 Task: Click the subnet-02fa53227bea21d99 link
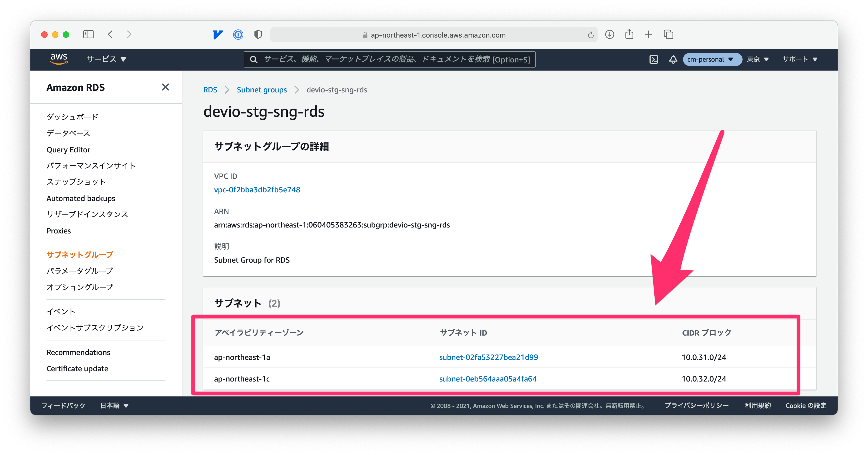pos(489,357)
